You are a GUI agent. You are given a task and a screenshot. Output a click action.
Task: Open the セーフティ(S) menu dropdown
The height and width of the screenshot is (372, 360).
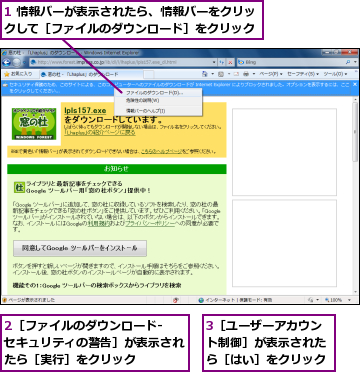(303, 74)
